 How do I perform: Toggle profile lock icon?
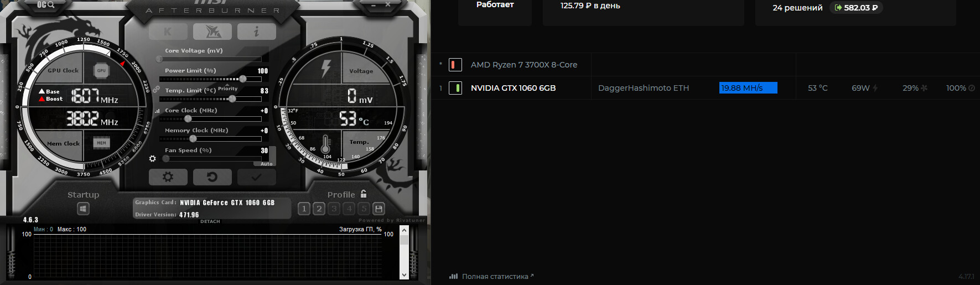(x=364, y=194)
